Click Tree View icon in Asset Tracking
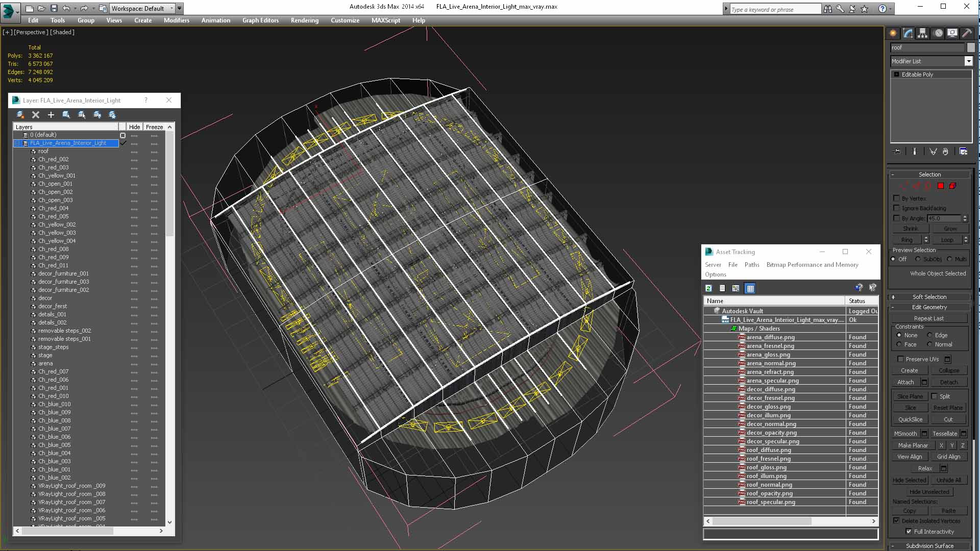The image size is (980, 551). pos(736,288)
